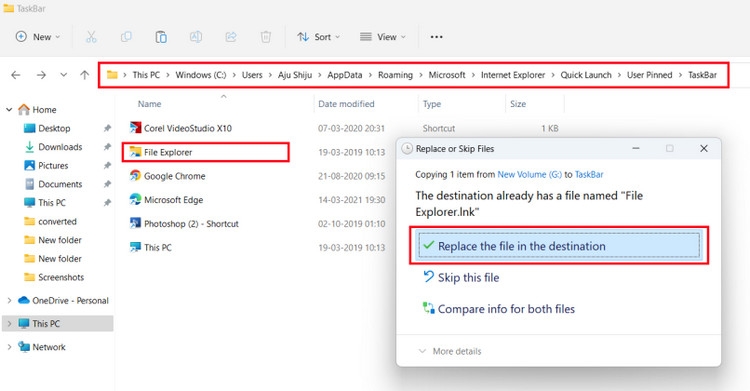The height and width of the screenshot is (391, 750).
Task: Sort by the Size column header
Action: (518, 104)
